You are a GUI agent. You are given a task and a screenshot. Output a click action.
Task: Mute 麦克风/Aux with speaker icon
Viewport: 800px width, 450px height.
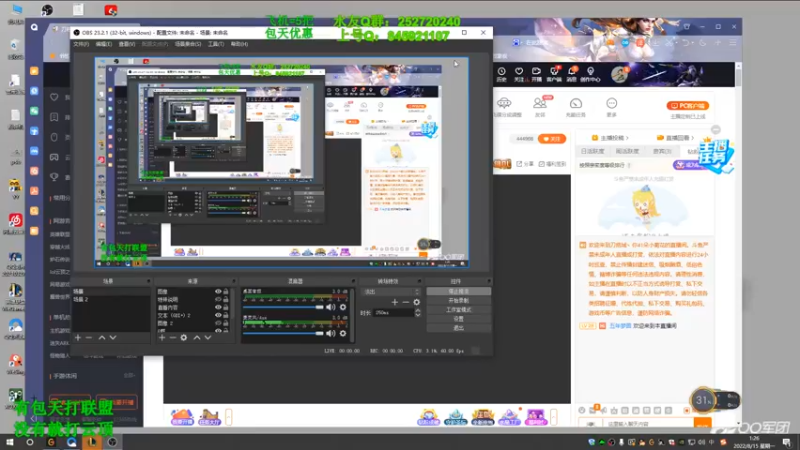[x=331, y=334]
